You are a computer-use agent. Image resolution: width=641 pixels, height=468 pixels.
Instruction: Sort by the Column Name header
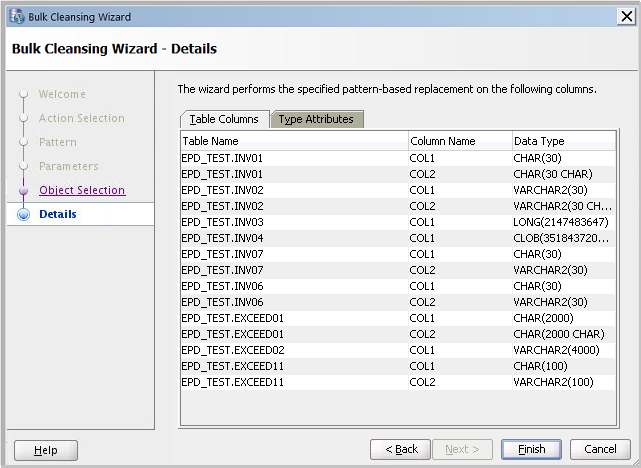(x=458, y=141)
